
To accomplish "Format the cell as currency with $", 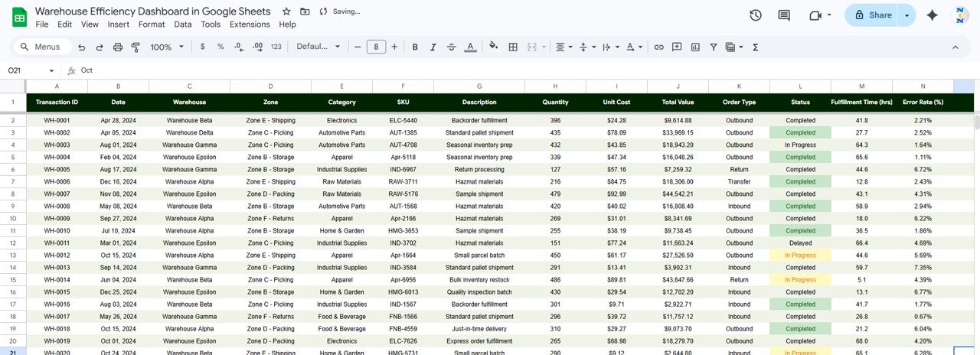I will coord(202,47).
